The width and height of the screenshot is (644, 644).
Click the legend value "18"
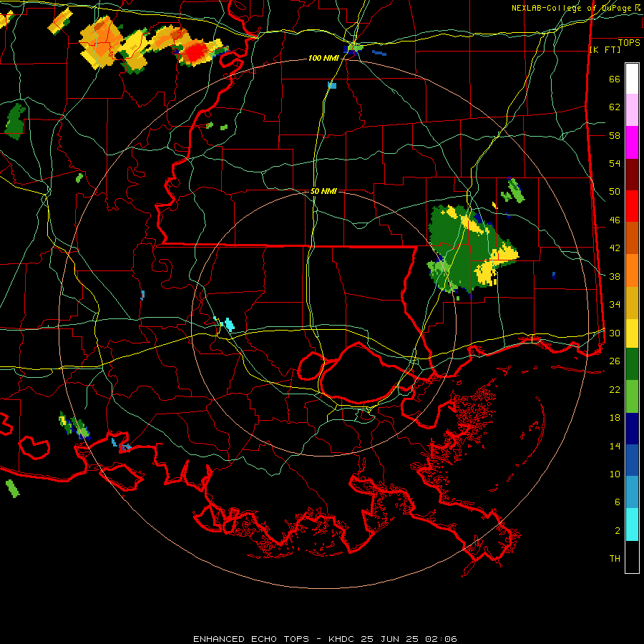pos(615,418)
